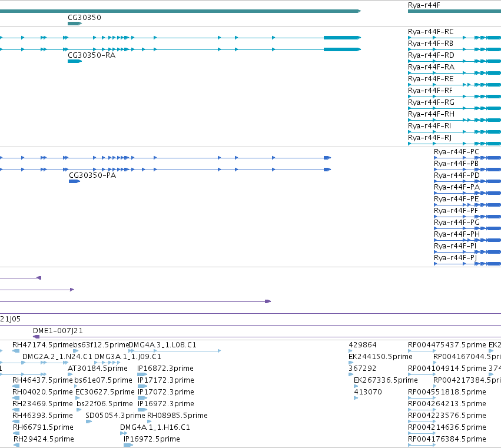
Task: Select transcript CG30350-RA
Action: pos(91,55)
